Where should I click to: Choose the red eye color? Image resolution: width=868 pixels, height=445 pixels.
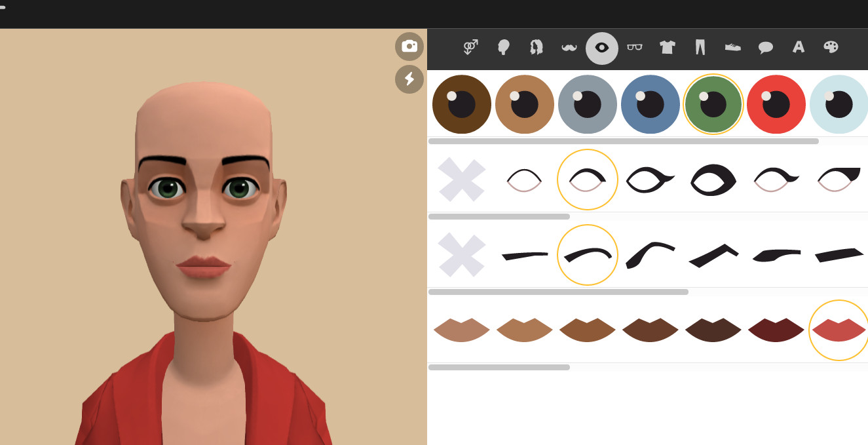(x=776, y=104)
